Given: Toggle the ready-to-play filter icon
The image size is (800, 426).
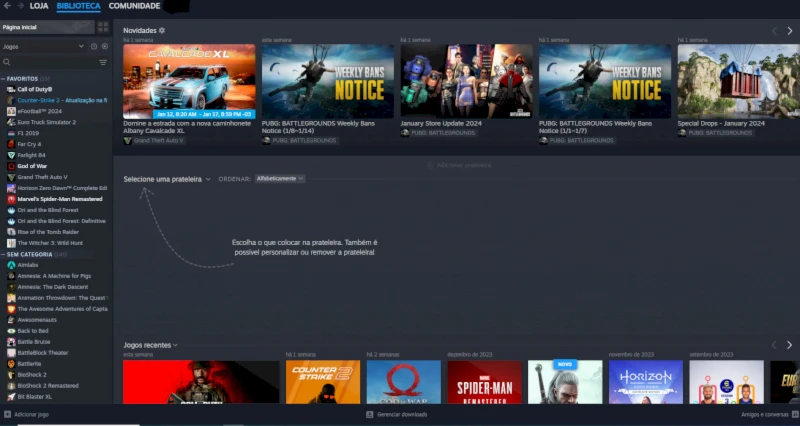Looking at the screenshot, I should (x=105, y=46).
